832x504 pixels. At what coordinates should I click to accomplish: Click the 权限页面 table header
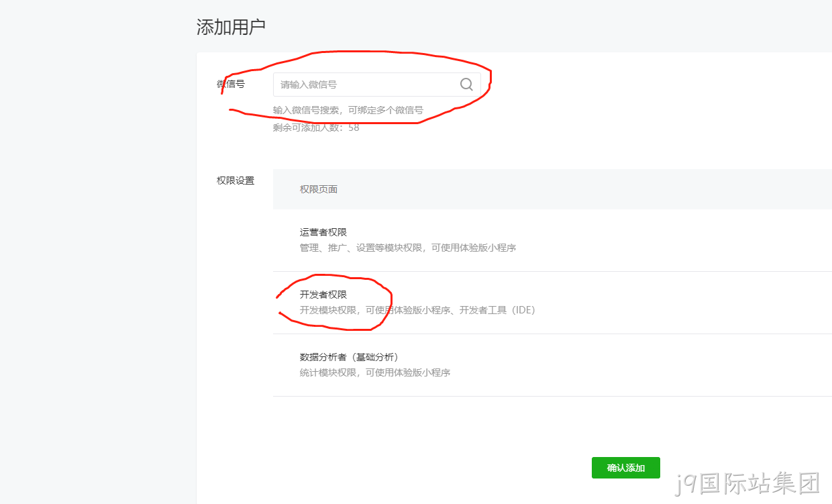point(319,189)
